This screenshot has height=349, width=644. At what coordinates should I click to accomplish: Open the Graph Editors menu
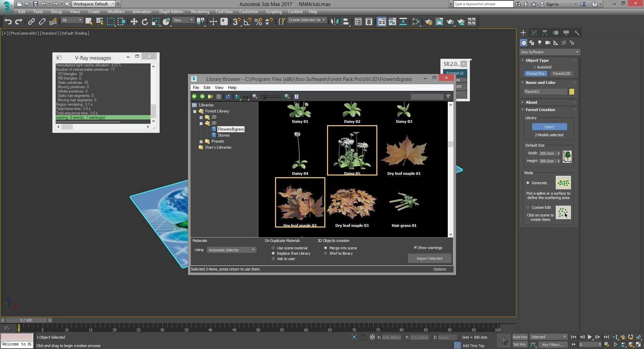(171, 12)
